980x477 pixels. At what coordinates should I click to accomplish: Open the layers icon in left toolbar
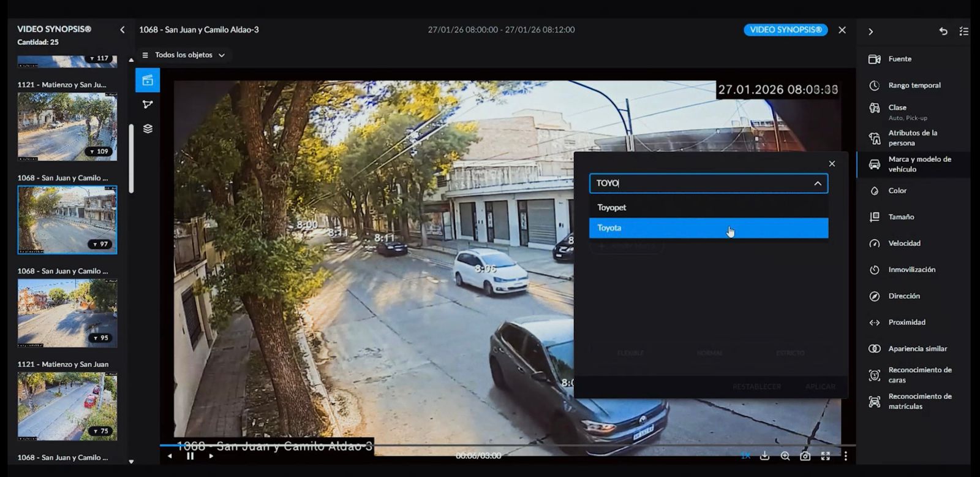point(148,129)
